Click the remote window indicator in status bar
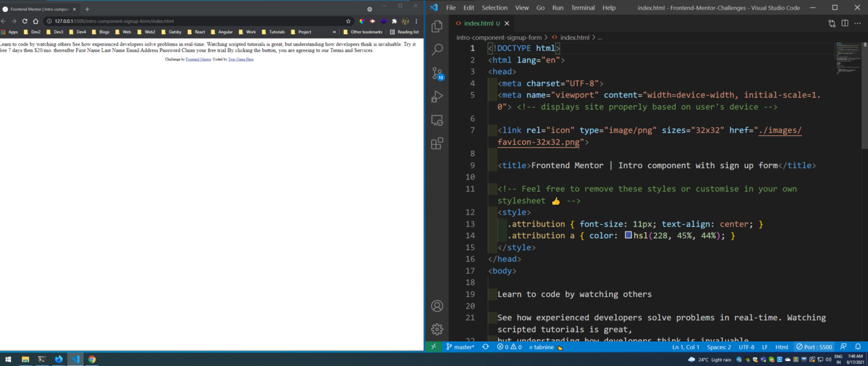Image resolution: width=868 pixels, height=366 pixels. click(x=433, y=347)
